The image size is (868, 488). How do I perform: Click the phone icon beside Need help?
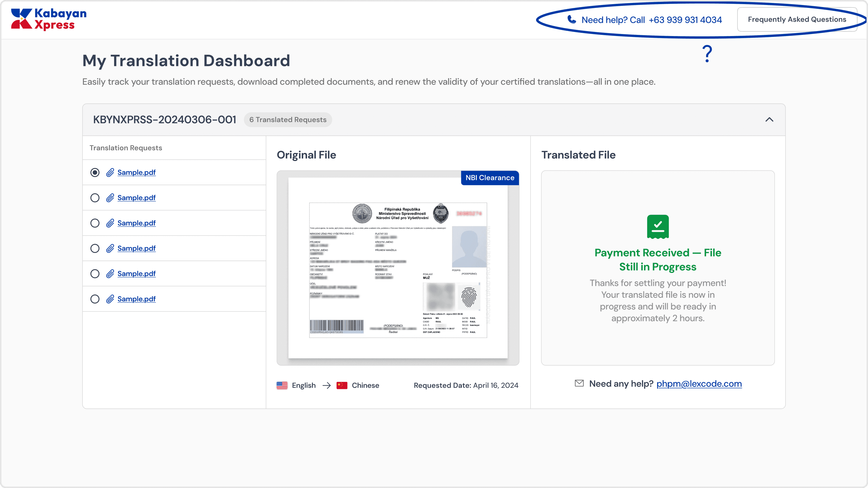(x=572, y=20)
